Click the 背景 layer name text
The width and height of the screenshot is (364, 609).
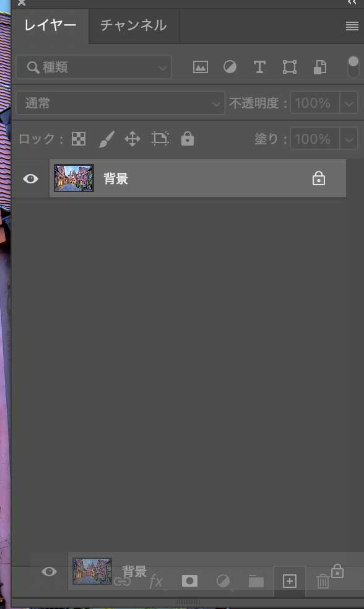point(116,178)
